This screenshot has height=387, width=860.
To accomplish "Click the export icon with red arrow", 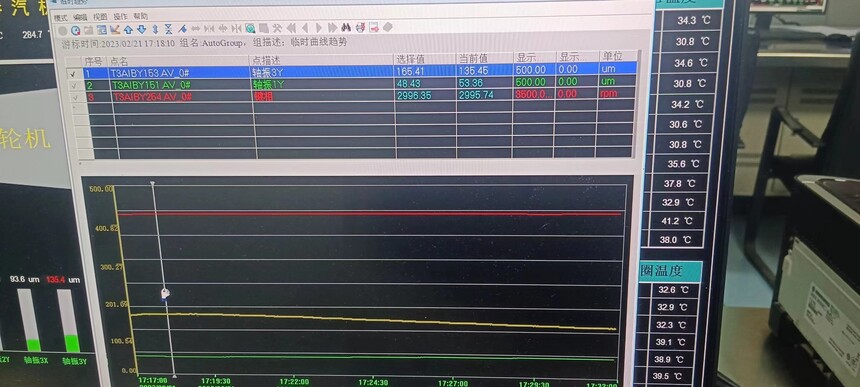I will point(374,27).
